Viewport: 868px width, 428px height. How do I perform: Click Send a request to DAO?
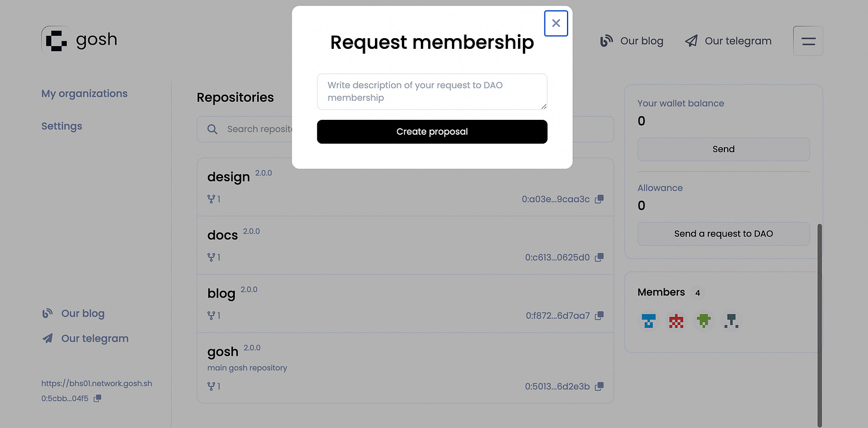723,234
